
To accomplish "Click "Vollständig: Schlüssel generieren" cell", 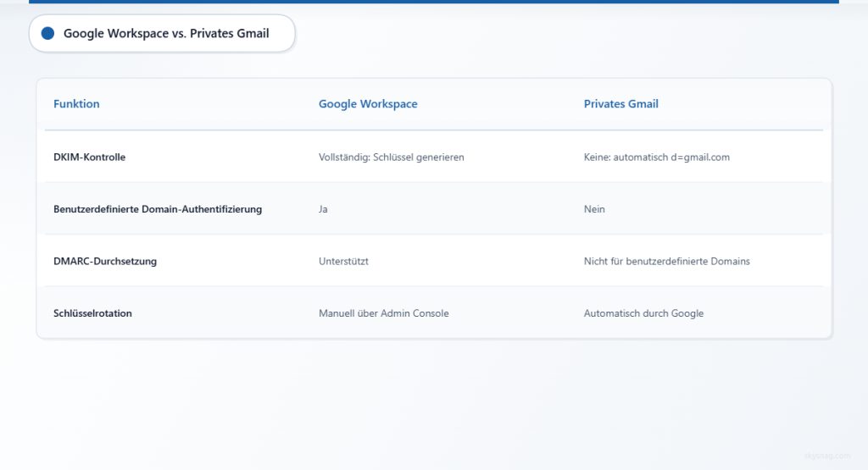I will tap(391, 157).
